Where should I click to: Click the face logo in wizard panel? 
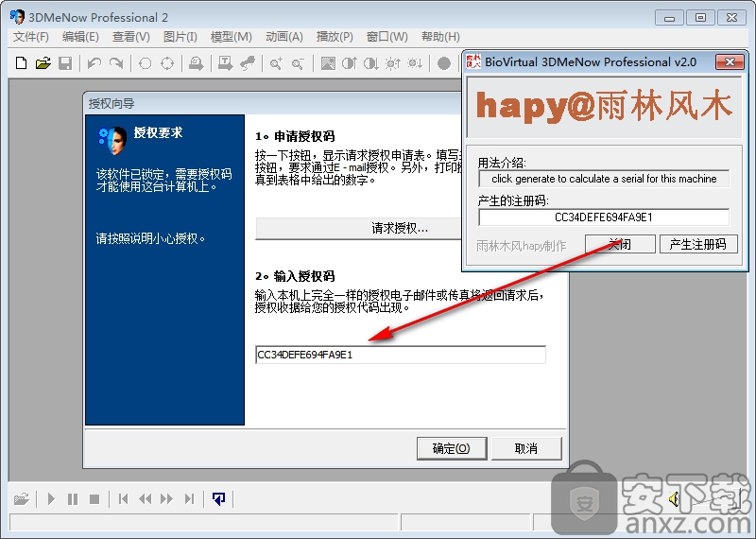point(112,141)
